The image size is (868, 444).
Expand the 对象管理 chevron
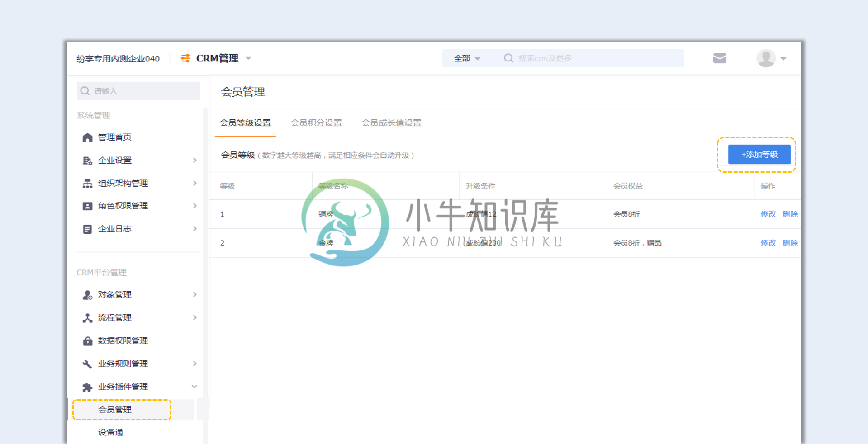(x=195, y=294)
